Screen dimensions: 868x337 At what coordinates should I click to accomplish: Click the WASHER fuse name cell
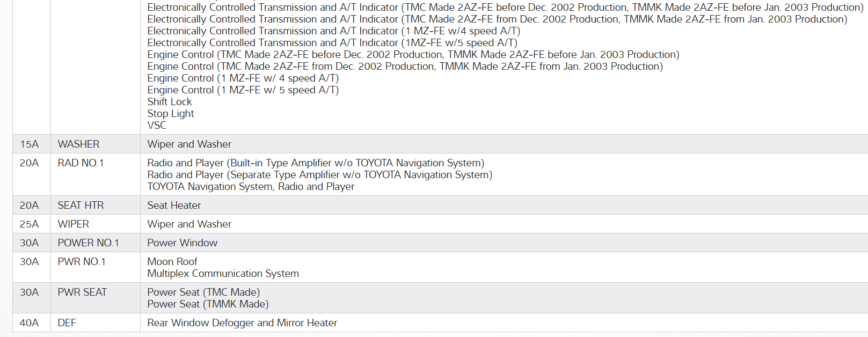click(78, 144)
